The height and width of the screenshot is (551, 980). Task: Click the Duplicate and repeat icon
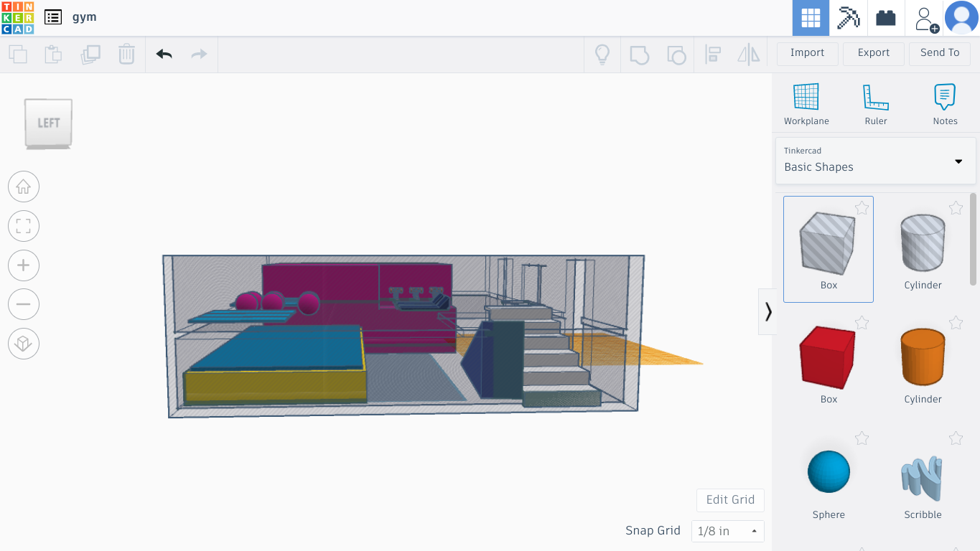(x=90, y=54)
